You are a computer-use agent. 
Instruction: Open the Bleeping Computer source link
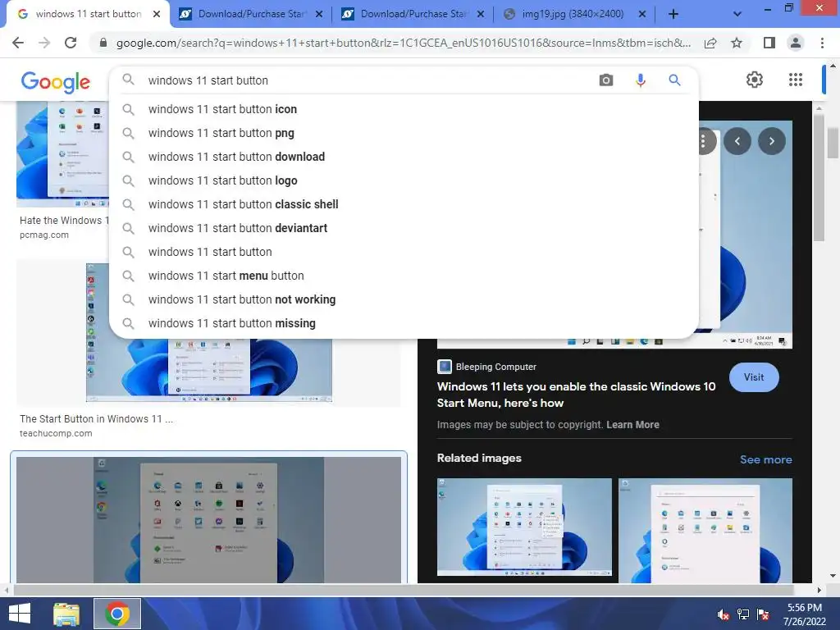(x=487, y=367)
